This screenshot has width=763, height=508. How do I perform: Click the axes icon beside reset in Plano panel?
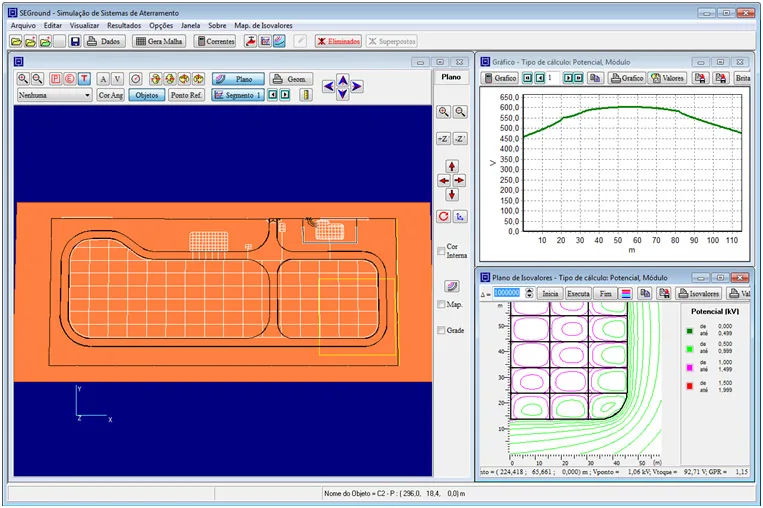click(460, 216)
